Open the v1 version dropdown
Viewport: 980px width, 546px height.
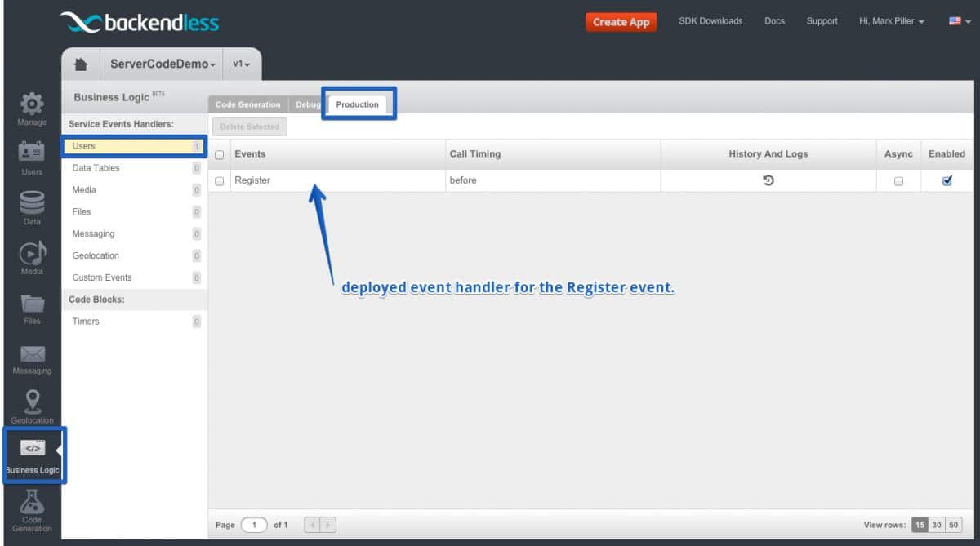coord(242,64)
